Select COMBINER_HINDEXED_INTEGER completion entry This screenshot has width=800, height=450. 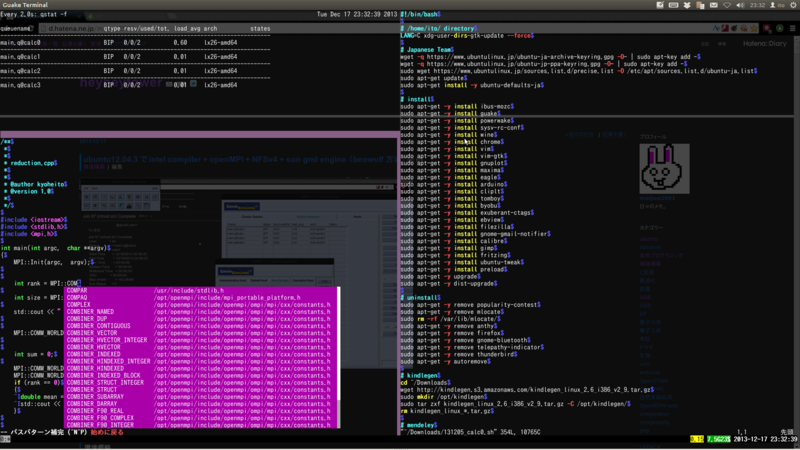[201, 361]
